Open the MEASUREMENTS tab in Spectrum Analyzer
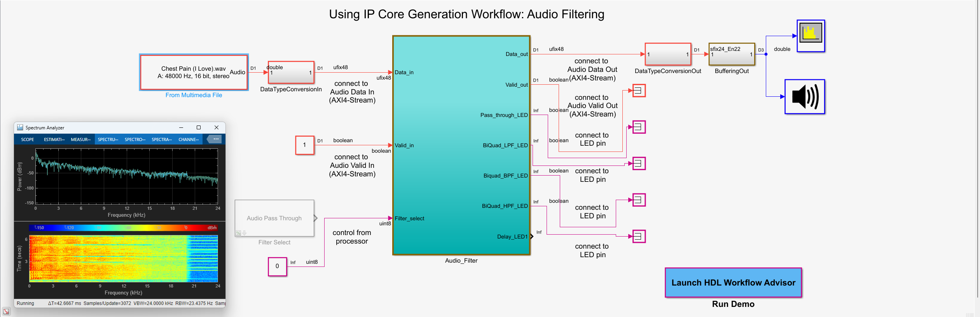 click(x=80, y=139)
